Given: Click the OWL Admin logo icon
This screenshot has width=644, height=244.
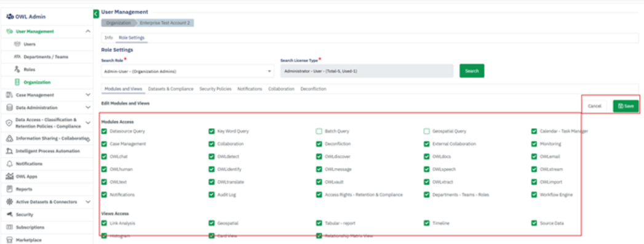Looking at the screenshot, I should click(x=10, y=17).
